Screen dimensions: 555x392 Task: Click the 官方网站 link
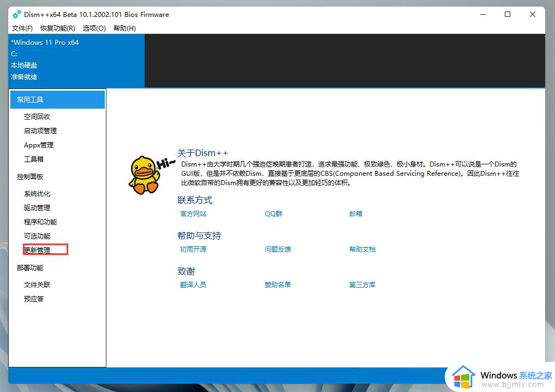pos(193,214)
